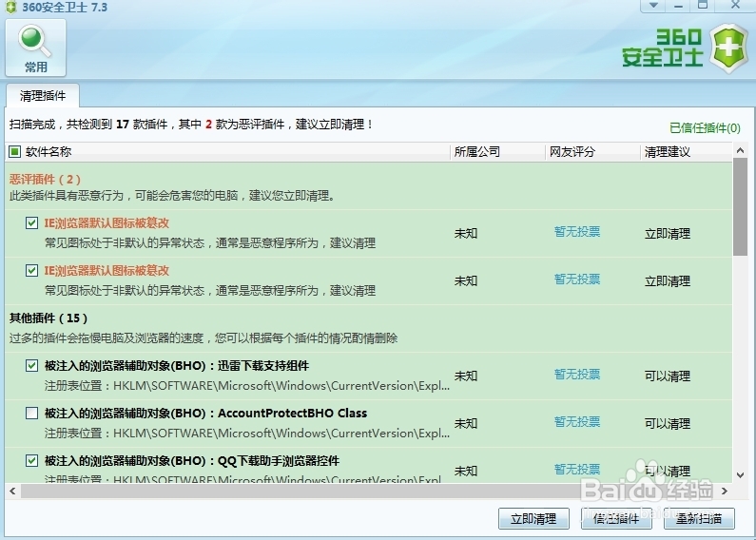Screen dimensions: 756x540
Task: Click 暂无投票 for 迅雷下载支持组件
Action: point(577,375)
